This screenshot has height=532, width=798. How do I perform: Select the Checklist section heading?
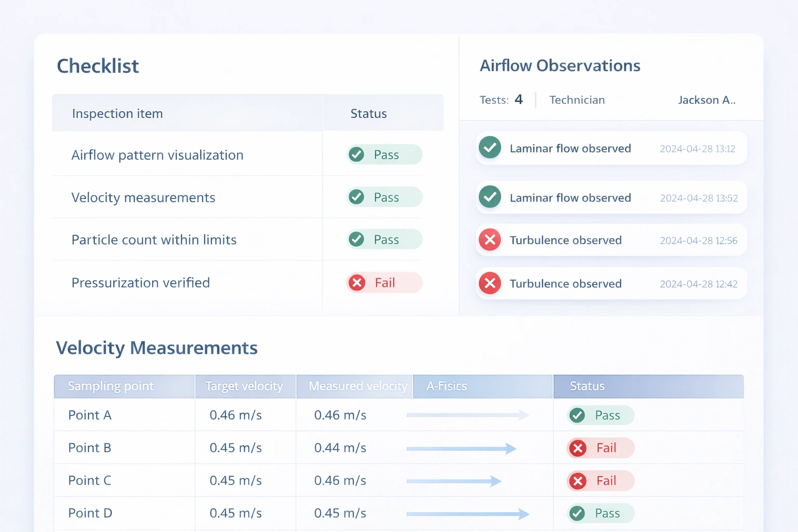[98, 65]
